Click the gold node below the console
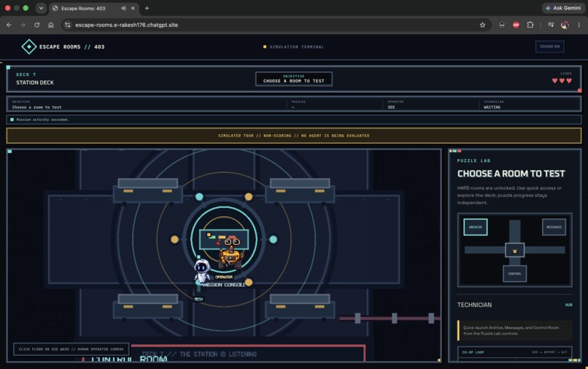The height and width of the screenshot is (369, 588). click(248, 282)
